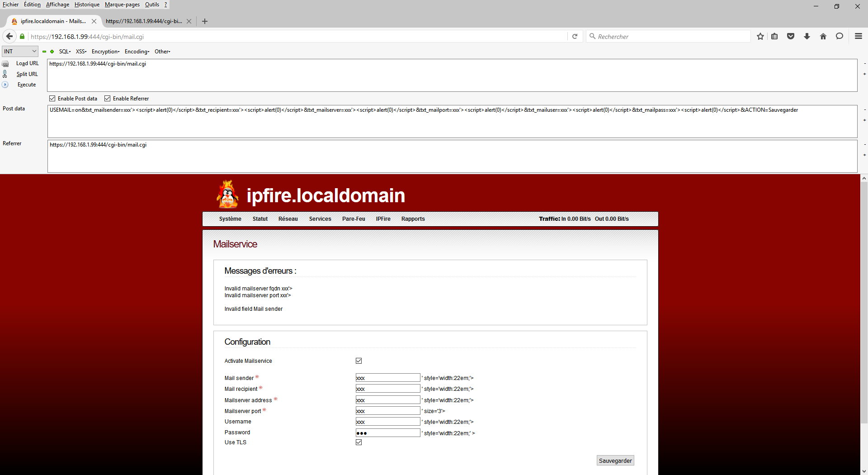Go to the home page icon
The width and height of the screenshot is (868, 475).
click(823, 36)
